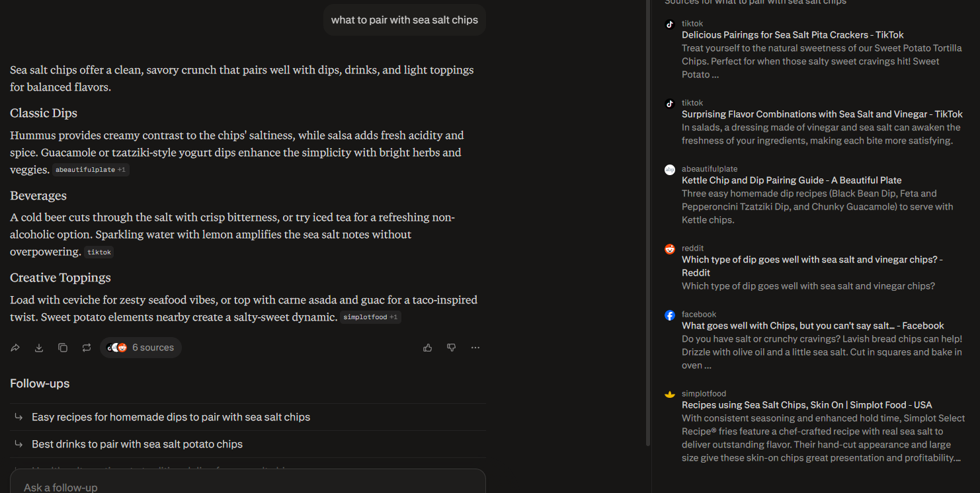This screenshot has height=493, width=980.
Task: Open the tiktok citation chip
Action: point(99,252)
